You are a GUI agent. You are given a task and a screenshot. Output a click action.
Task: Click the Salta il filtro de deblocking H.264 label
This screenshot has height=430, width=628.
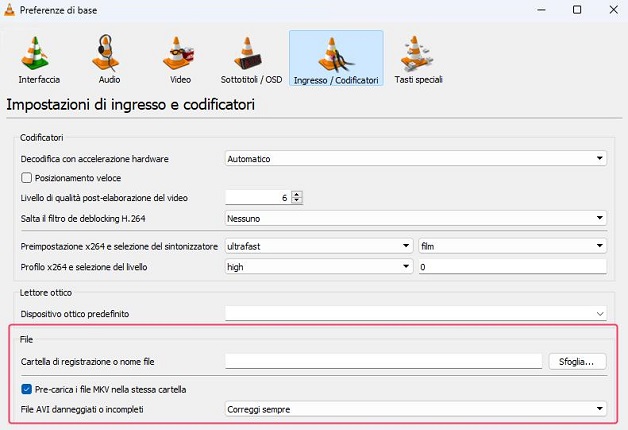83,219
